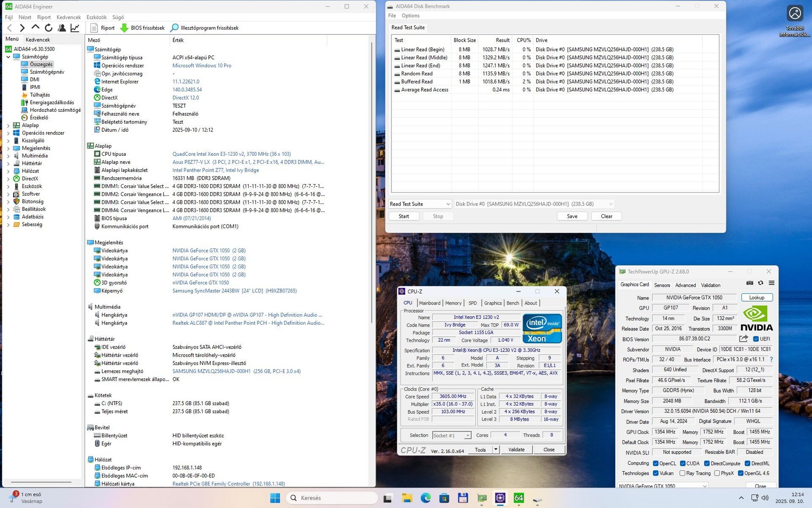Open the CPU-Z Tools dropdown arrow
Image resolution: width=812 pixels, height=508 pixels.
click(x=496, y=450)
